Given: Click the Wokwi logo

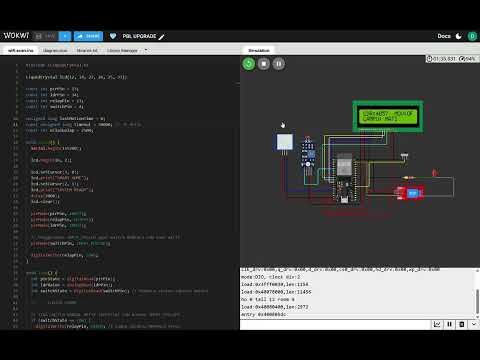Looking at the screenshot, I should (16, 35).
